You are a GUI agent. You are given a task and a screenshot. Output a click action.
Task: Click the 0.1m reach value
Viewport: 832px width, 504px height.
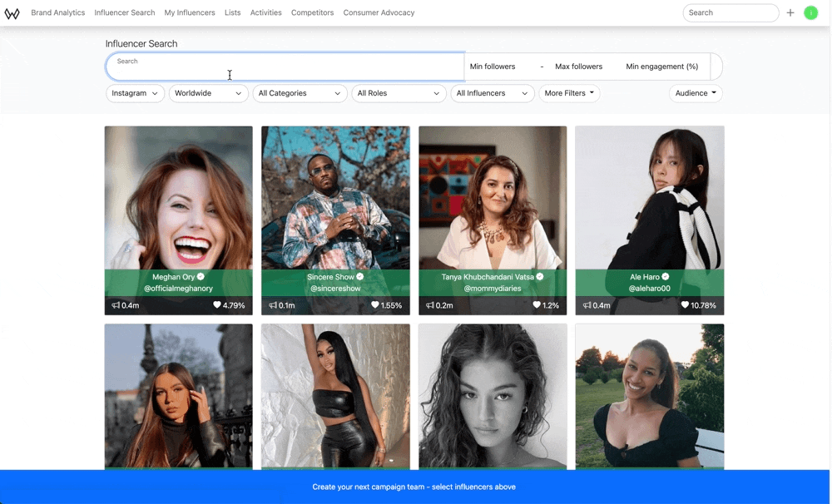tap(286, 305)
